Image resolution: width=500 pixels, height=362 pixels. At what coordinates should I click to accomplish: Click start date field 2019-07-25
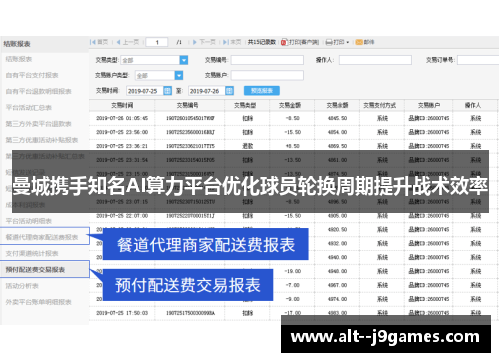(x=145, y=91)
